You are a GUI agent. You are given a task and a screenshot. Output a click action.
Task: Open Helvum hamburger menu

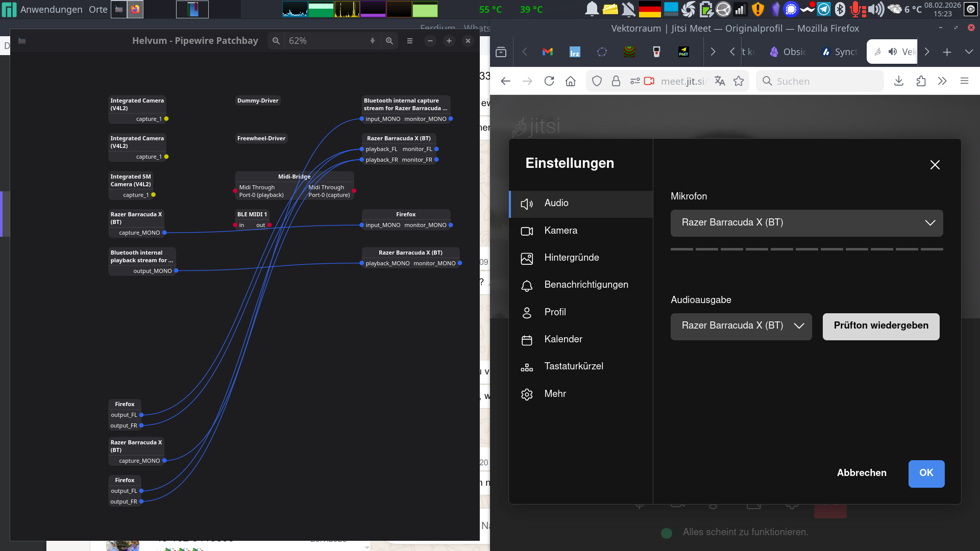pos(410,41)
